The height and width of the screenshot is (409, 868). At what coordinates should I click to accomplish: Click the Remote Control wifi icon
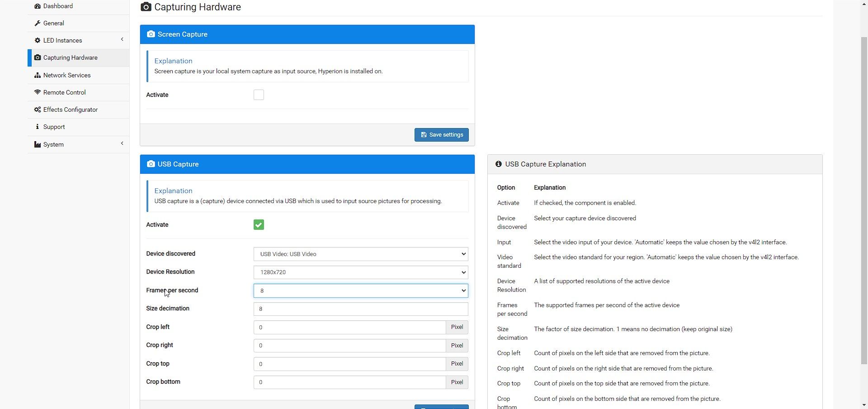tap(38, 92)
